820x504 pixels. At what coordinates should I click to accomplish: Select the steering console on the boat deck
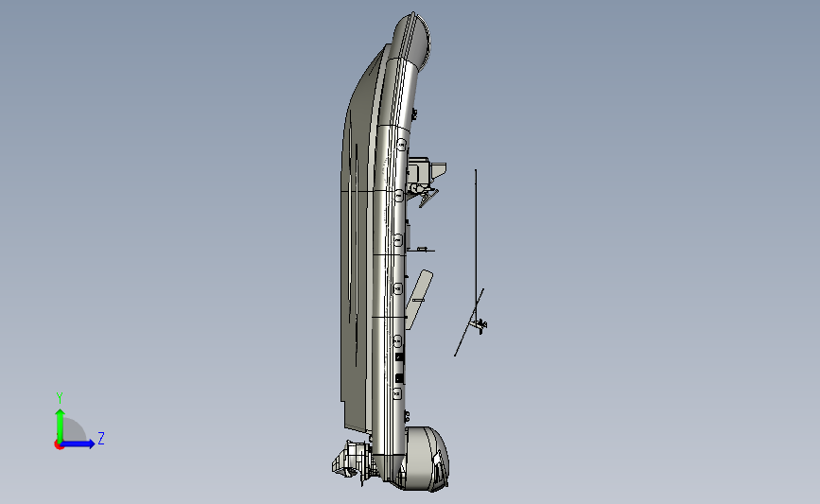tap(426, 180)
